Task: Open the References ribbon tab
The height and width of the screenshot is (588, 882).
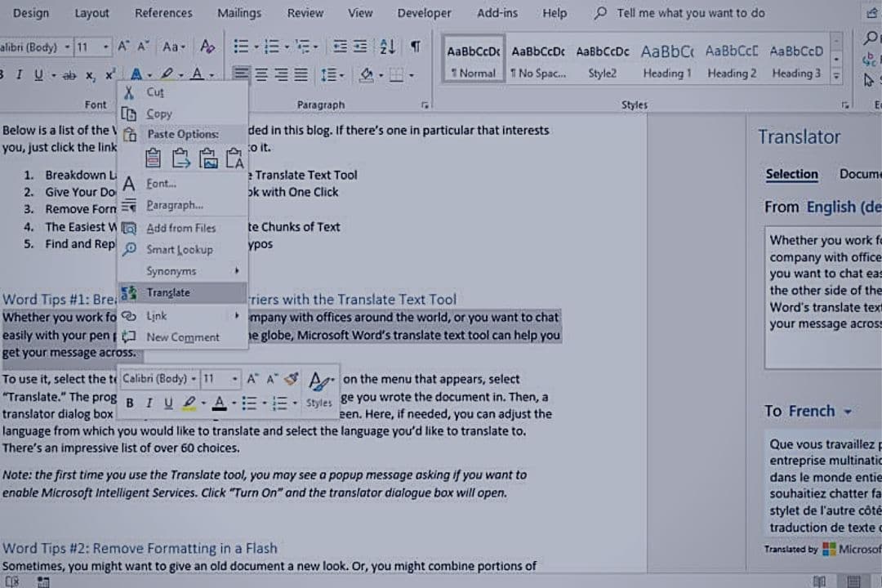Action: 163,13
